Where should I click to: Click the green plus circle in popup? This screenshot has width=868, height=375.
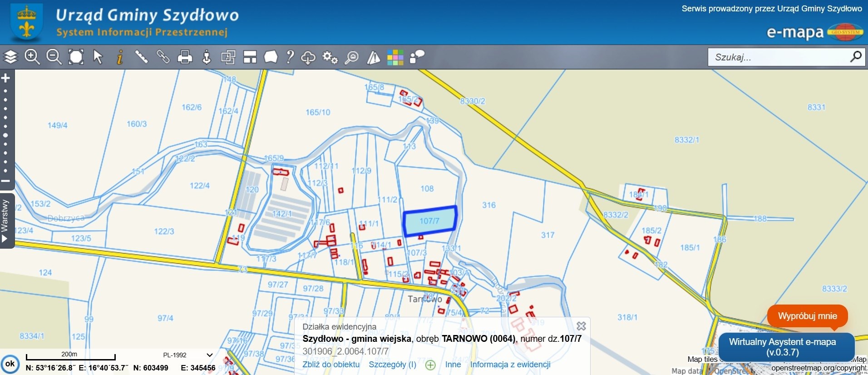[430, 365]
